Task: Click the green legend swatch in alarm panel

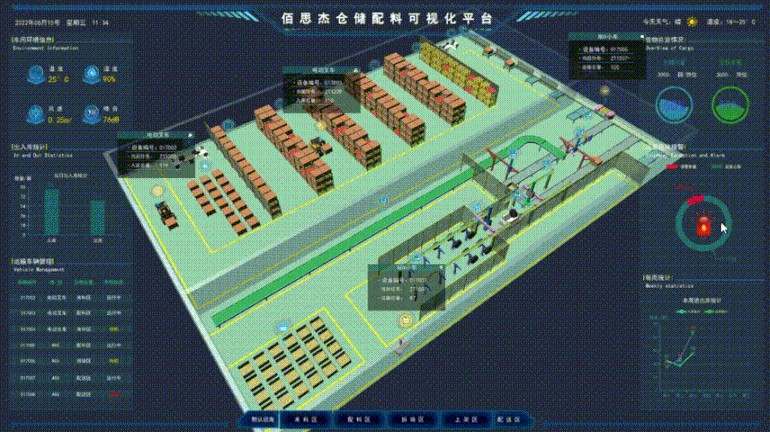Action: [x=717, y=167]
